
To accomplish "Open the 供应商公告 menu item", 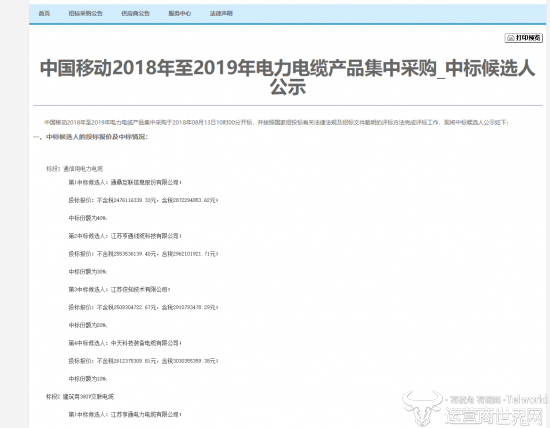I will click(x=135, y=13).
